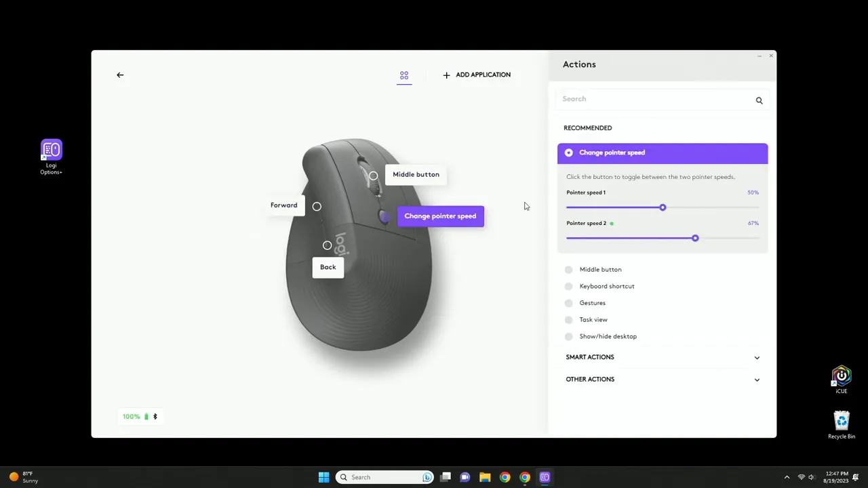Click the Bluetooth icon beside the battery indicator

(155, 416)
